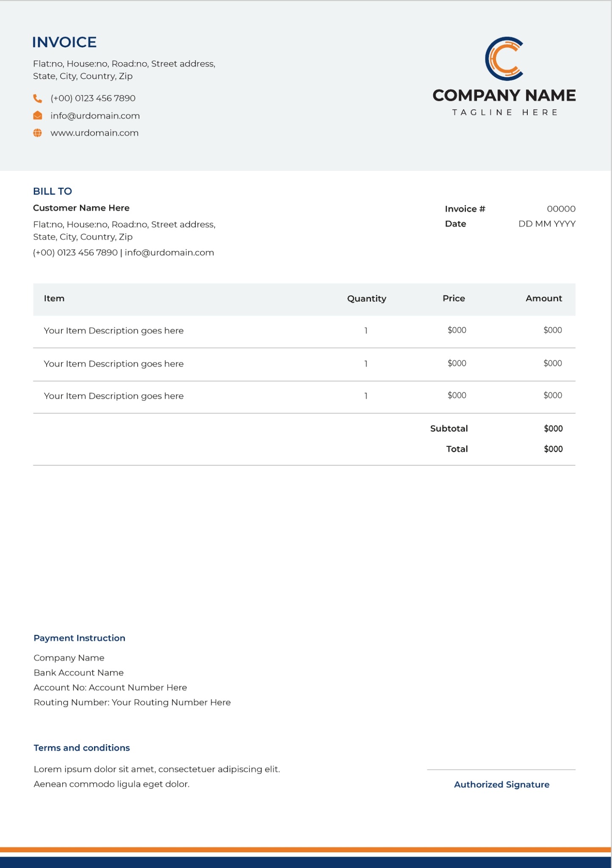Click the Terms and conditions heading
Viewport: 612px width, 868px height.
point(82,748)
